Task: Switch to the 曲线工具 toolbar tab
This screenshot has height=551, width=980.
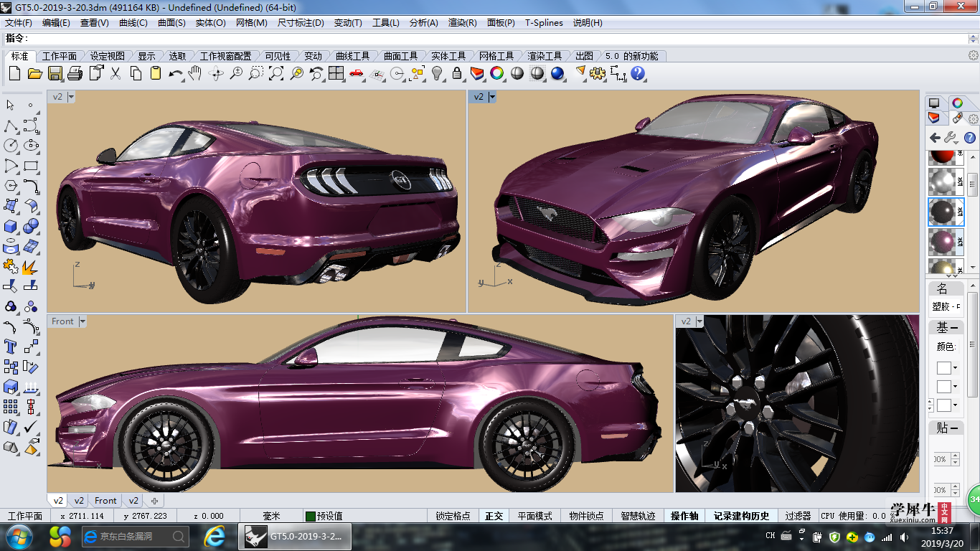Action: [352, 56]
